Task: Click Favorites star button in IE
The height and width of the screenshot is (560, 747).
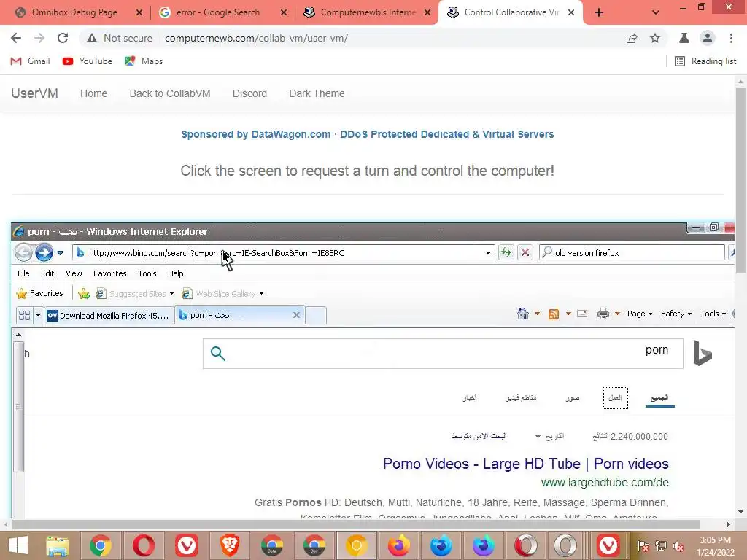Action: 39,293
